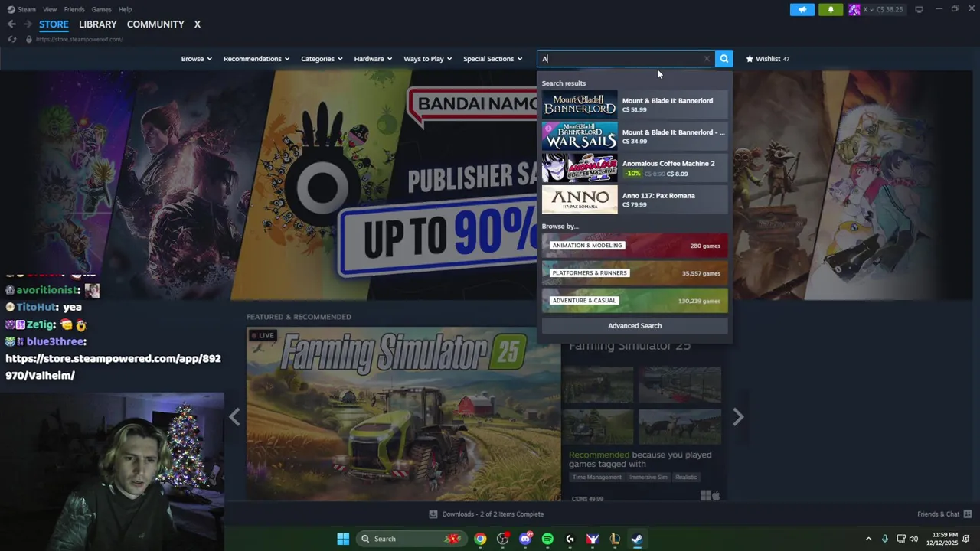This screenshot has width=980, height=551.
Task: Open the volume control in system tray
Action: [913, 539]
